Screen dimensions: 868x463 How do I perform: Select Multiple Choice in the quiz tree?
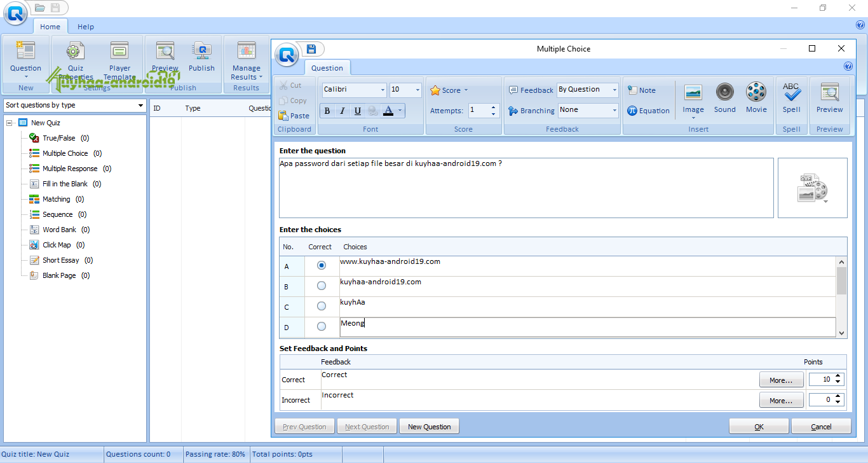65,153
